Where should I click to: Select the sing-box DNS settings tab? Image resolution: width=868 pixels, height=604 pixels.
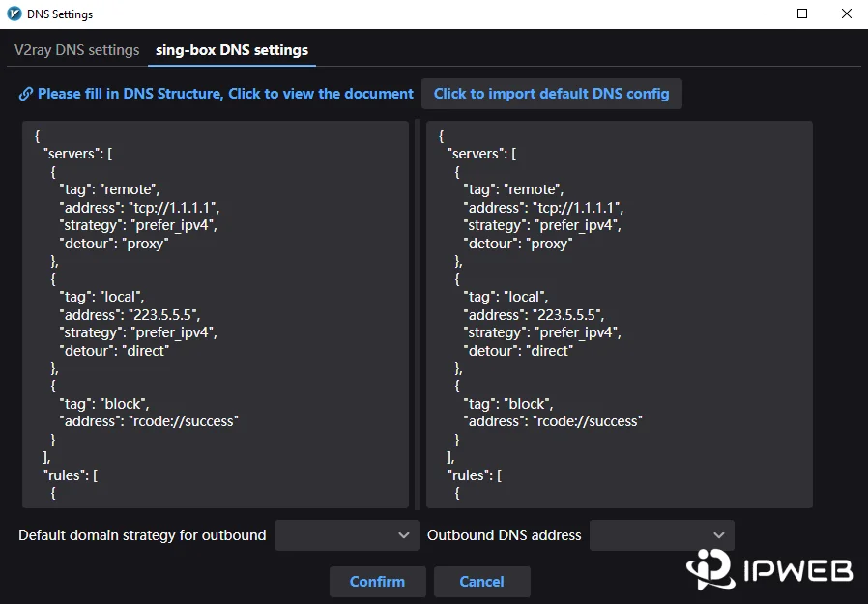(x=231, y=50)
